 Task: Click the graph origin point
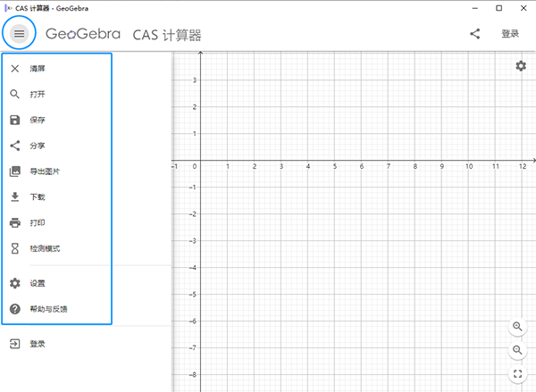point(201,160)
